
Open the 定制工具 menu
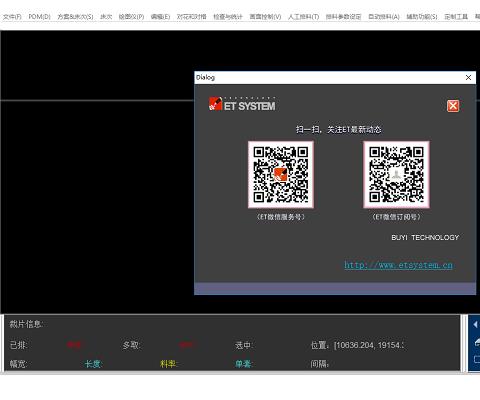click(456, 17)
